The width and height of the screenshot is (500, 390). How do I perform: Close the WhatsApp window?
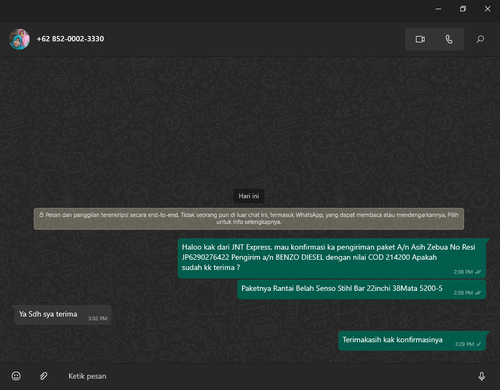pos(487,9)
